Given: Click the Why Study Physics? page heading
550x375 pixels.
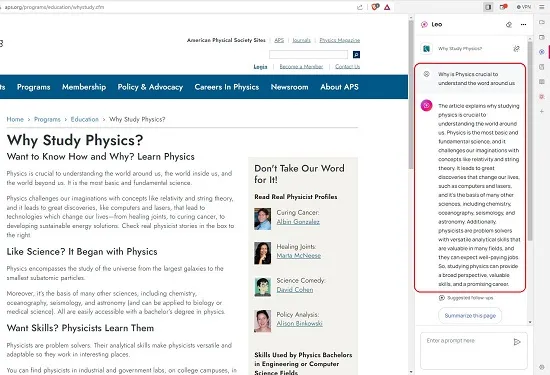Looking at the screenshot, I should [x=75, y=140].
